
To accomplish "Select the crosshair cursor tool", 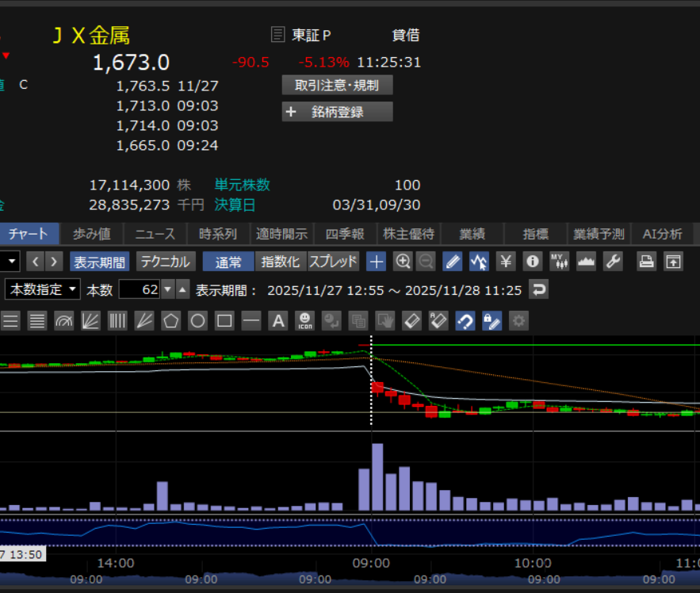I will [x=377, y=262].
